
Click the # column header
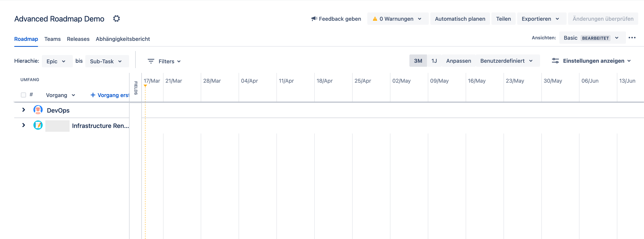tap(31, 95)
